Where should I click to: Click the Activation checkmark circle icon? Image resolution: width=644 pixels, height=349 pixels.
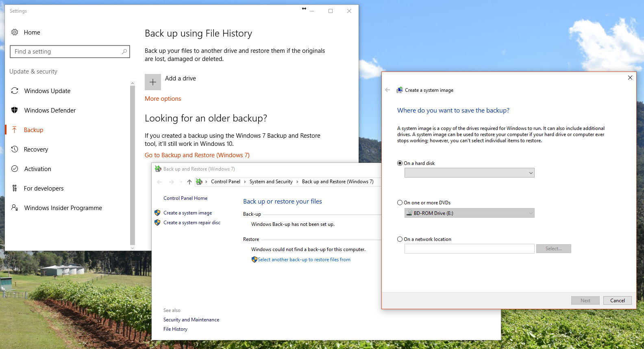pyautogui.click(x=15, y=169)
